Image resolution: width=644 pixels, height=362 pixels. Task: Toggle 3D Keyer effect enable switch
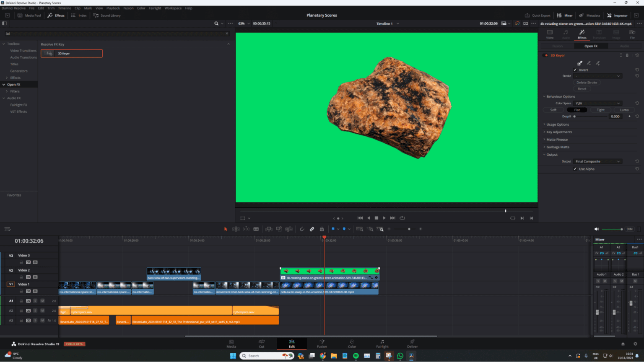pos(546,55)
